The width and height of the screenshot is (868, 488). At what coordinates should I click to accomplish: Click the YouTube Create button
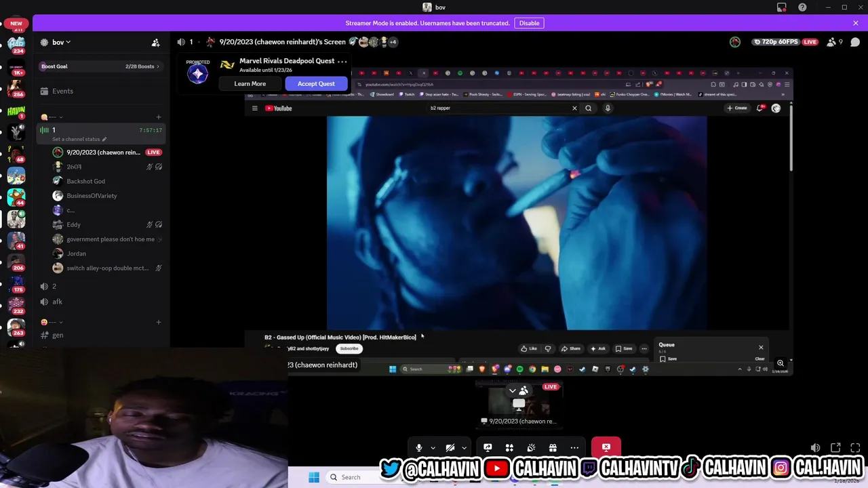coord(737,108)
